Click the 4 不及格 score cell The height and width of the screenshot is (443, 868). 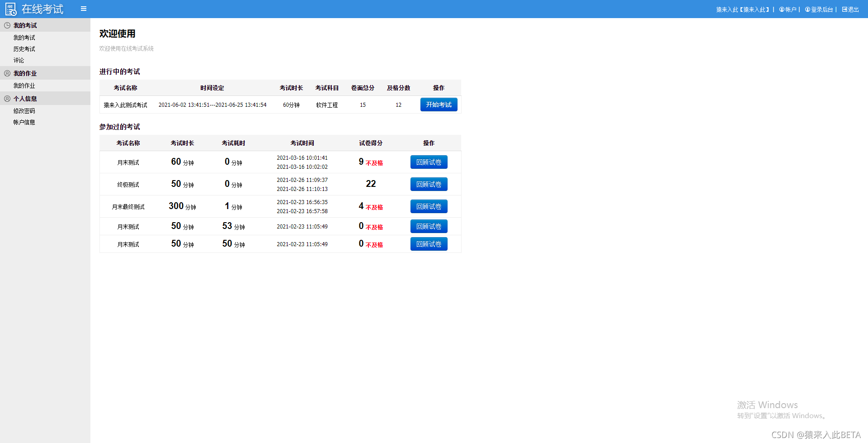371,206
